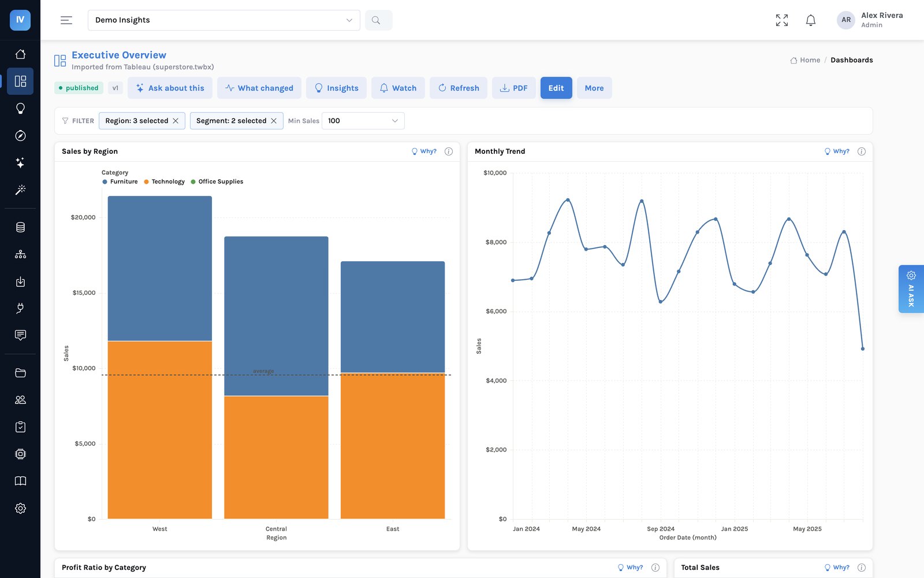The width and height of the screenshot is (924, 578).
Task: Export the dashboard as PDF
Action: point(514,88)
